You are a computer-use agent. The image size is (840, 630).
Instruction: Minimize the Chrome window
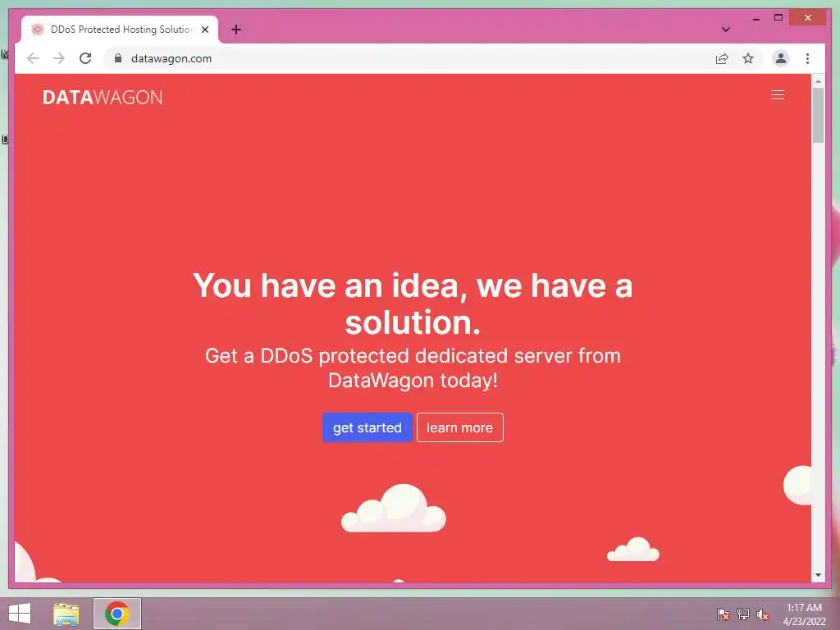(756, 18)
